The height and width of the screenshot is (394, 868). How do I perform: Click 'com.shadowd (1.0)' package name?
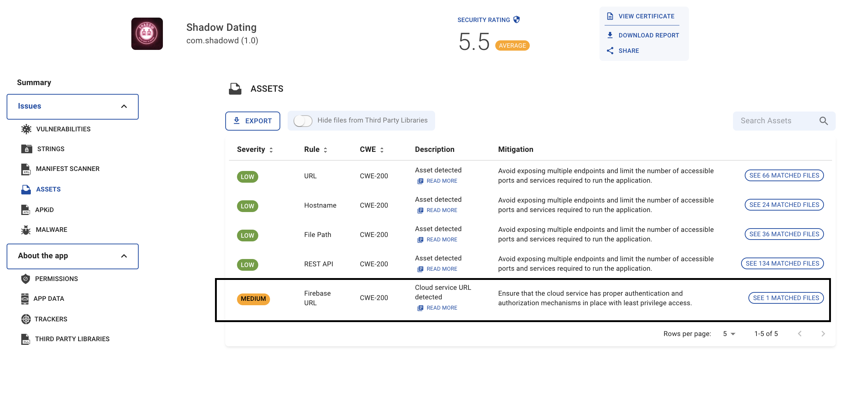(x=222, y=41)
